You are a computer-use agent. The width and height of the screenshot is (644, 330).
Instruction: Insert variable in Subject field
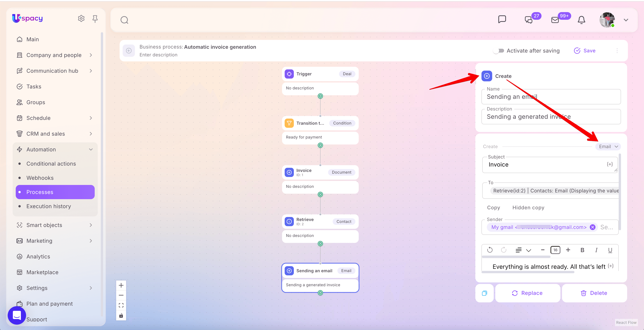coord(610,164)
